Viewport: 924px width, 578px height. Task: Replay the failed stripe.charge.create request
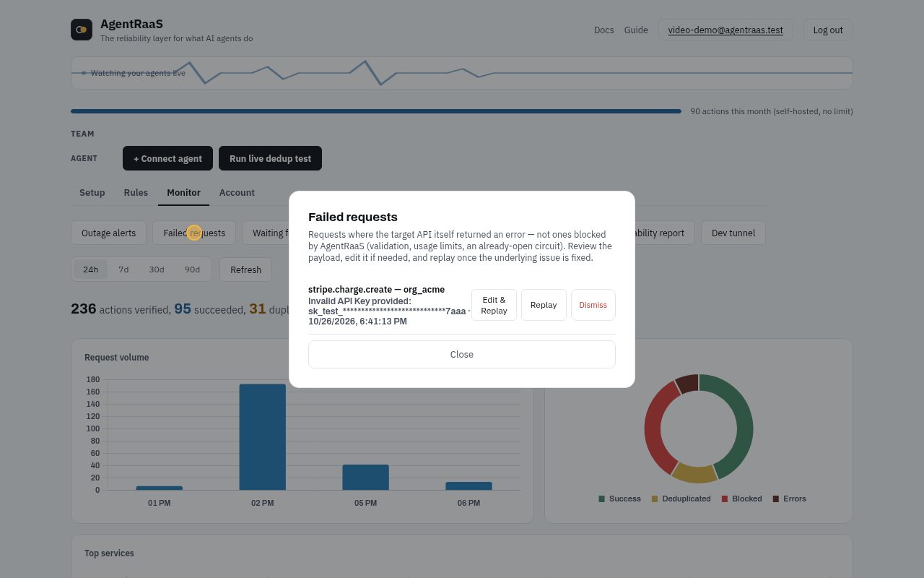coord(544,305)
